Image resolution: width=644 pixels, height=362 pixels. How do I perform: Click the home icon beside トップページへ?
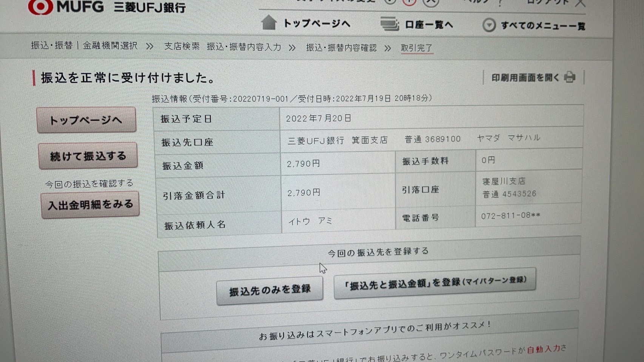(x=269, y=23)
